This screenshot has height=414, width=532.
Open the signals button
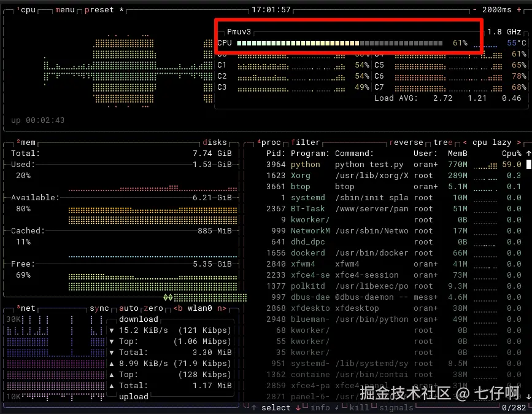pyautogui.click(x=396, y=407)
